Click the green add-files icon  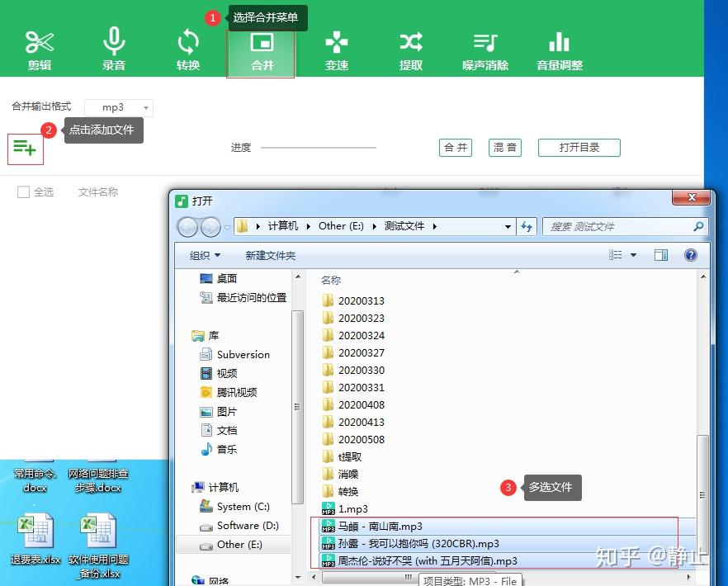pyautogui.click(x=25, y=149)
